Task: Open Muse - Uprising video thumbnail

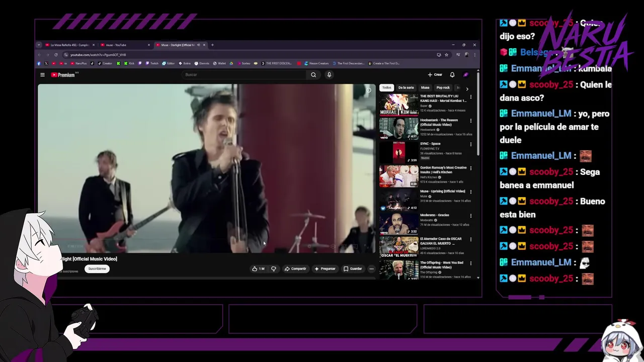Action: click(x=398, y=200)
